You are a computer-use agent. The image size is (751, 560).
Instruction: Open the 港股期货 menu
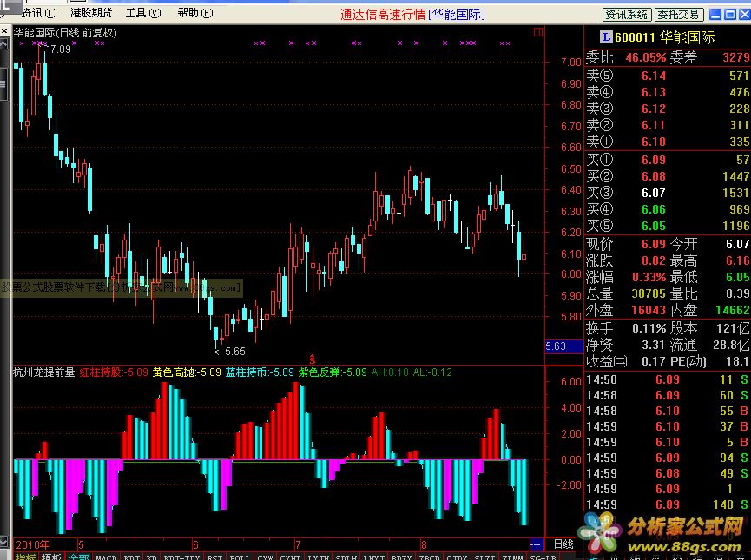(91, 13)
